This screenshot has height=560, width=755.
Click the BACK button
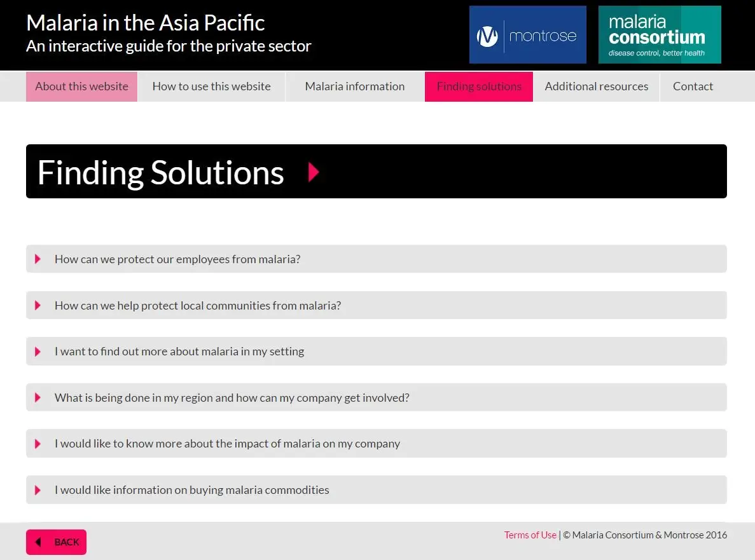(57, 542)
